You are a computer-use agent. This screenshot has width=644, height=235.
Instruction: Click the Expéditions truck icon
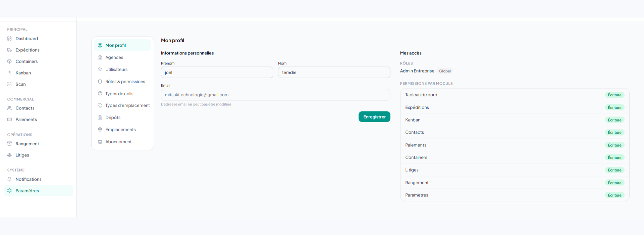9,50
